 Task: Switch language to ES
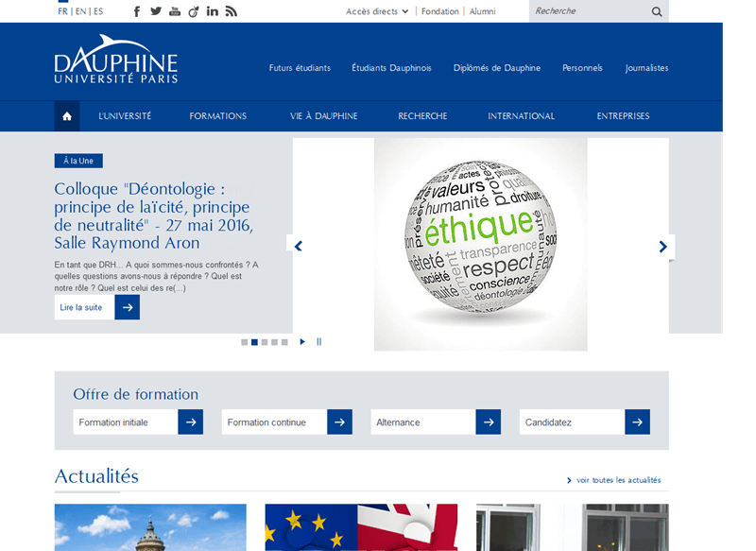click(x=98, y=11)
